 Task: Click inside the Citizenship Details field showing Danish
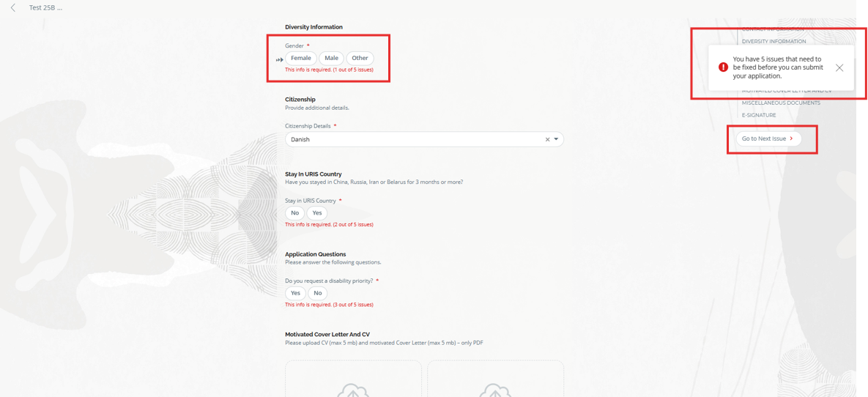(x=410, y=139)
